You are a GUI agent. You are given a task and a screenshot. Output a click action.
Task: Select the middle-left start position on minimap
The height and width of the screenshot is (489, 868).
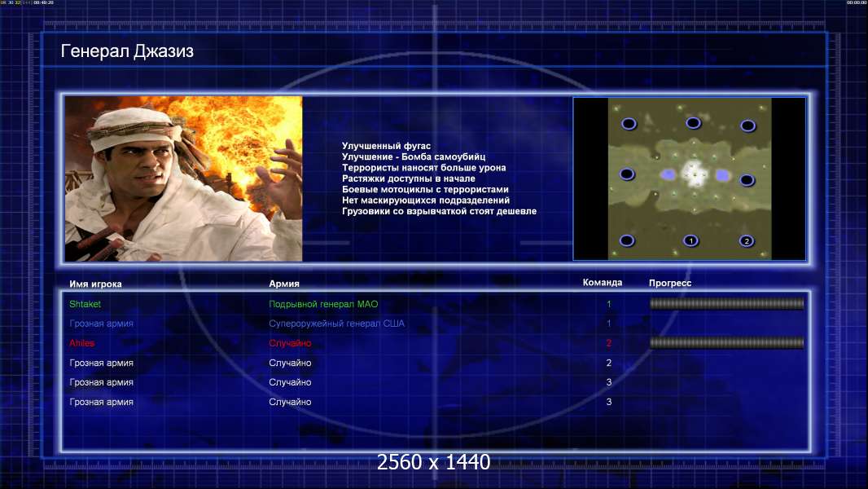[x=627, y=174]
